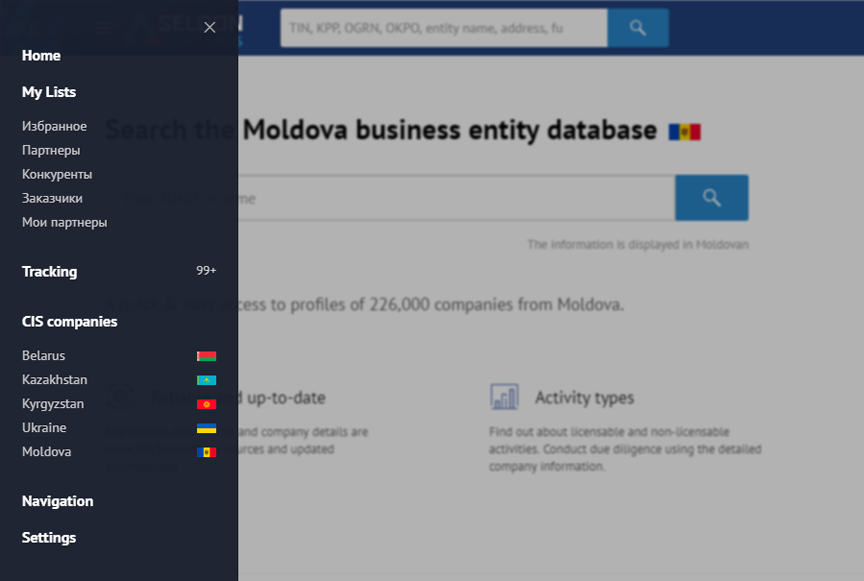864x581 pixels.
Task: Open the Партнеры list
Action: click(x=51, y=150)
